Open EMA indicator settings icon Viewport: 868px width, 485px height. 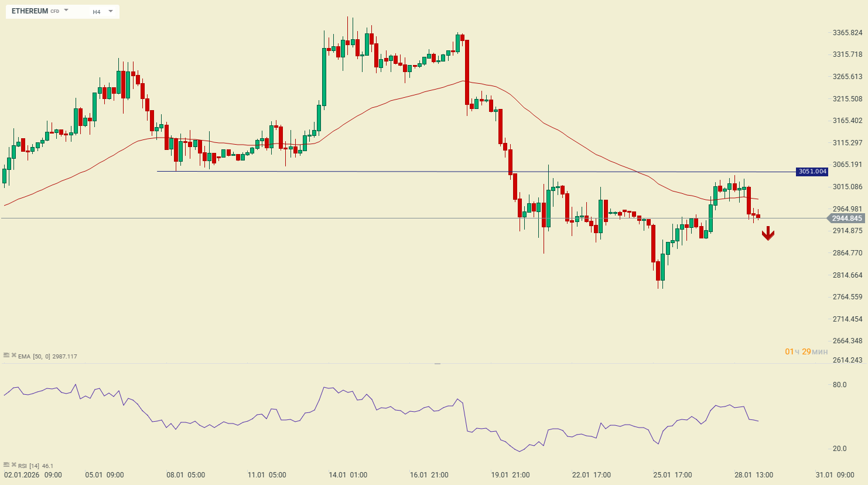pos(6,355)
